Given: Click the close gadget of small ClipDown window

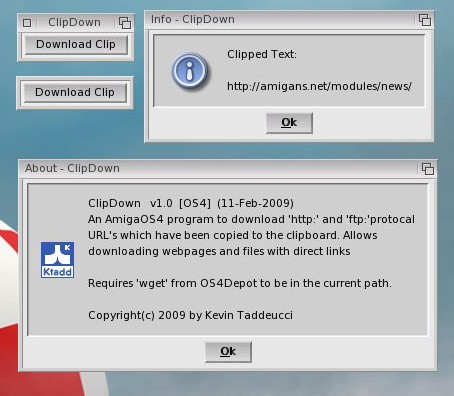Looking at the screenshot, I should coord(27,23).
